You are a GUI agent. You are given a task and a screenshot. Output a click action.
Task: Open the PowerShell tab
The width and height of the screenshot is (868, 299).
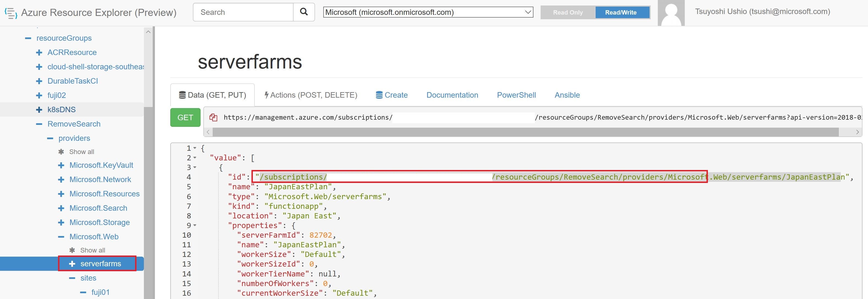point(516,95)
